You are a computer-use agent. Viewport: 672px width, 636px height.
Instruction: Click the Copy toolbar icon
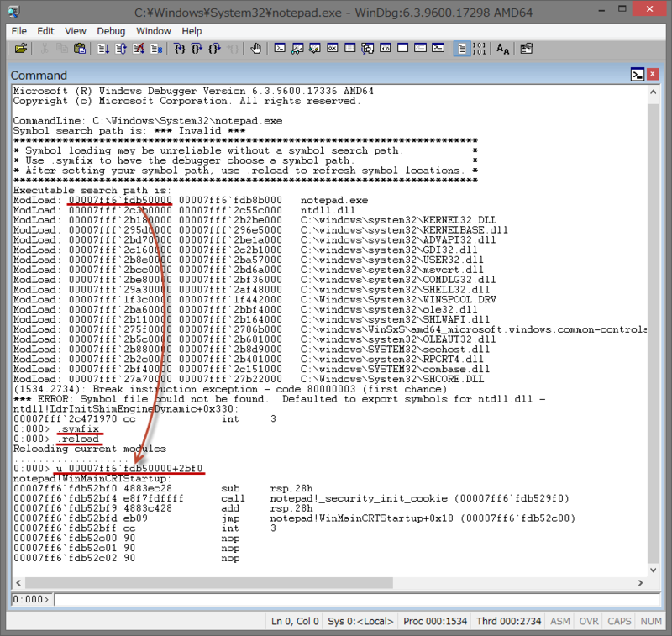62,49
